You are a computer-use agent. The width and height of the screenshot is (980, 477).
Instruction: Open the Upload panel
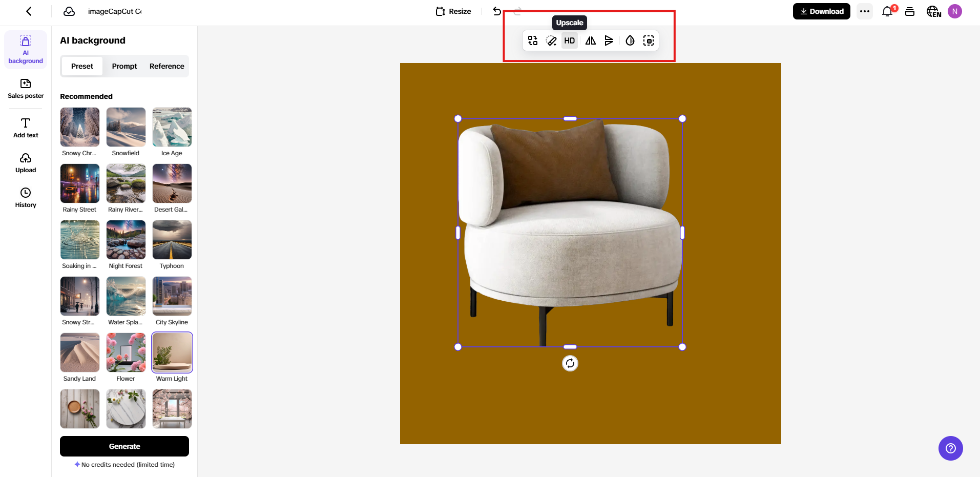point(25,162)
